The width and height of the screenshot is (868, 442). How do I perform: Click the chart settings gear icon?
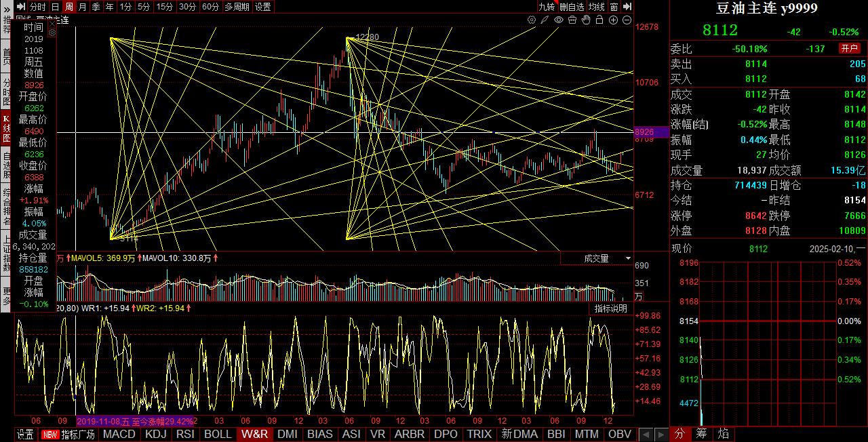click(532, 20)
